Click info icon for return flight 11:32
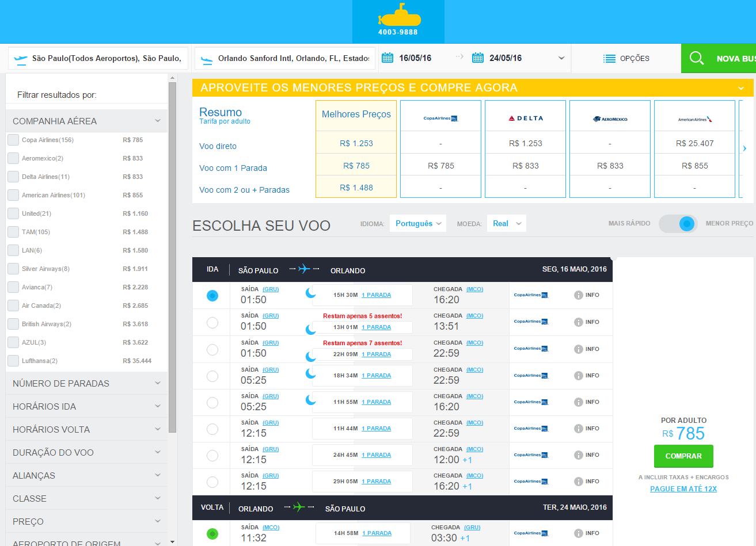 pos(579,533)
